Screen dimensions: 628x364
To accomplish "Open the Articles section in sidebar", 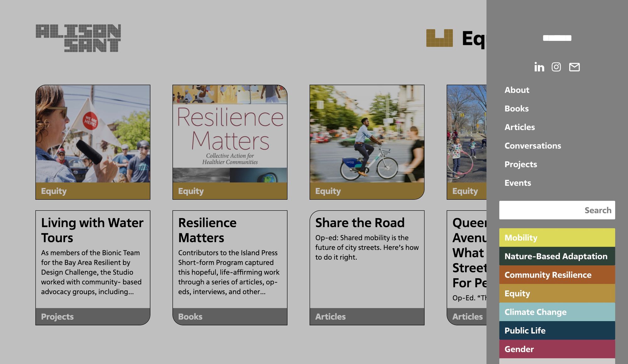I will tap(520, 127).
